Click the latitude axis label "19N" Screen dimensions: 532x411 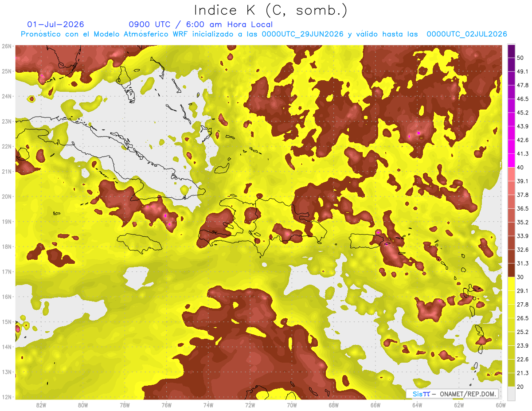pyautogui.click(x=7, y=222)
